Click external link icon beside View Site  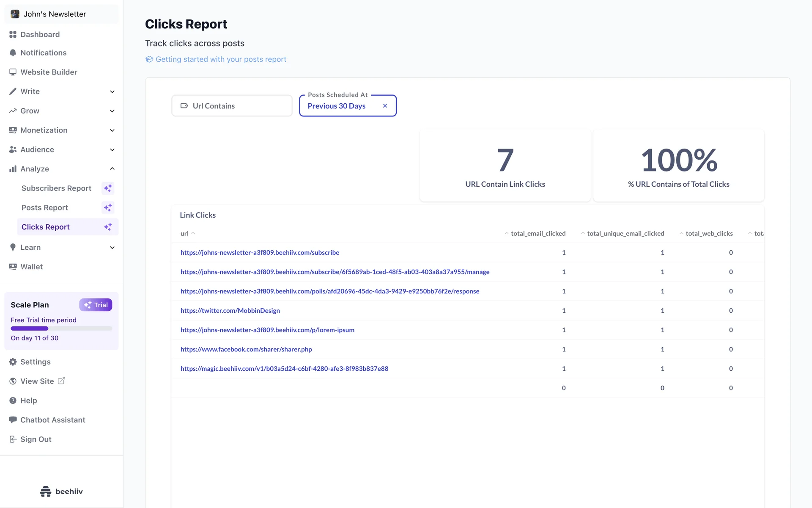[x=61, y=381]
